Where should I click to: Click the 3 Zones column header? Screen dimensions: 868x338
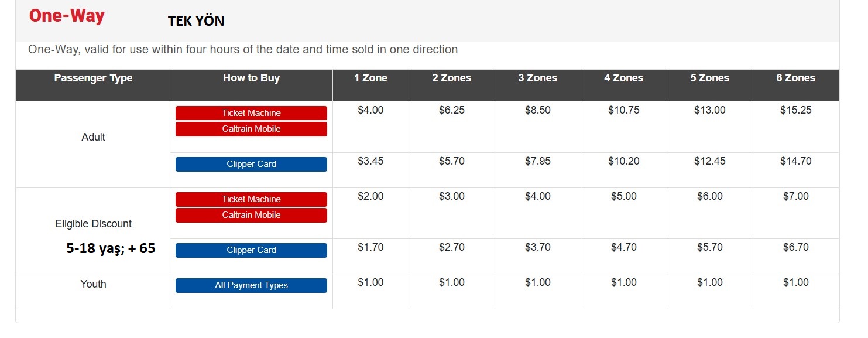(x=537, y=78)
